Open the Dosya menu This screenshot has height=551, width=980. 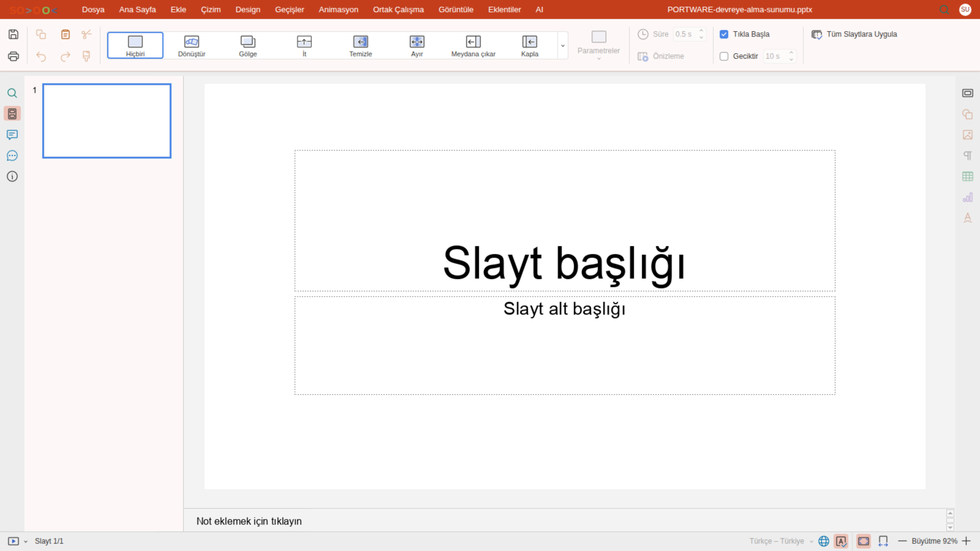(93, 9)
